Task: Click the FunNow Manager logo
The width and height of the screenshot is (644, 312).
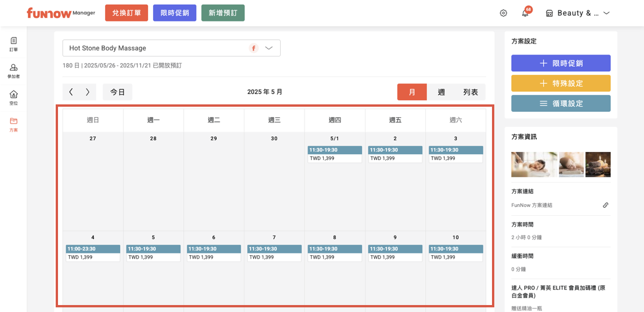Action: pyautogui.click(x=60, y=13)
